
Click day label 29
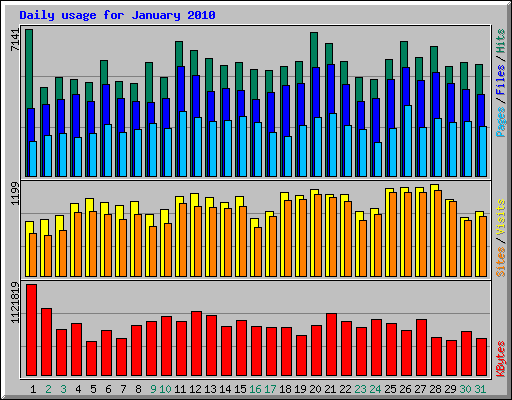[450, 389]
